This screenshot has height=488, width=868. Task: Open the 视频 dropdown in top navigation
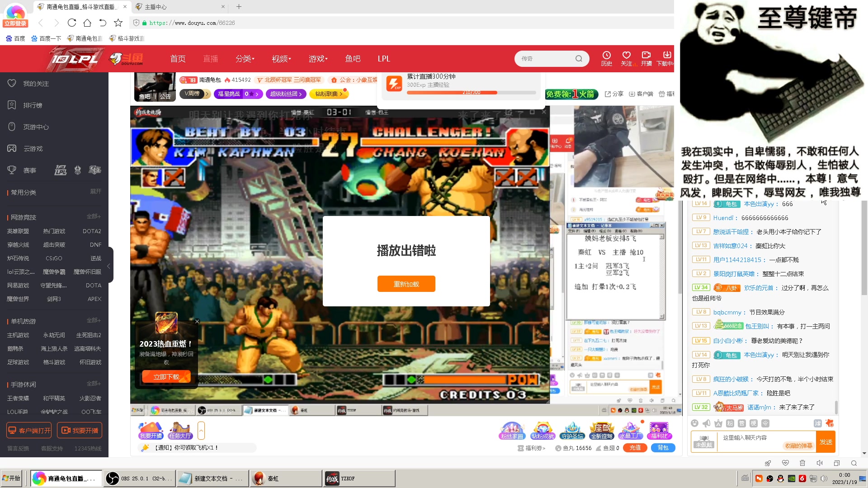coord(281,59)
